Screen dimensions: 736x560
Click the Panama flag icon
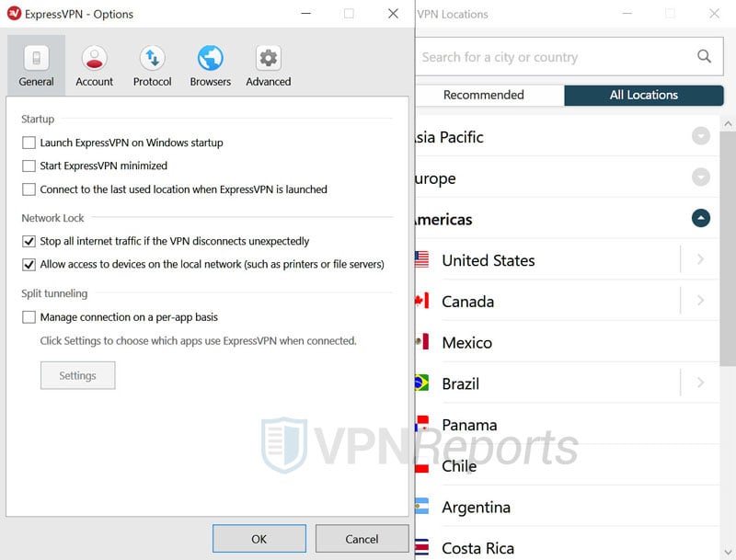(x=422, y=424)
